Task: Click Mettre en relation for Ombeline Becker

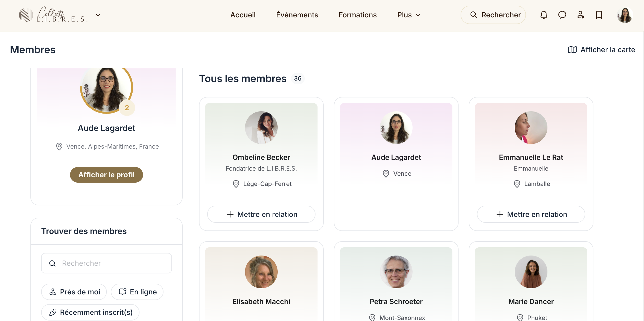Action: (x=261, y=214)
